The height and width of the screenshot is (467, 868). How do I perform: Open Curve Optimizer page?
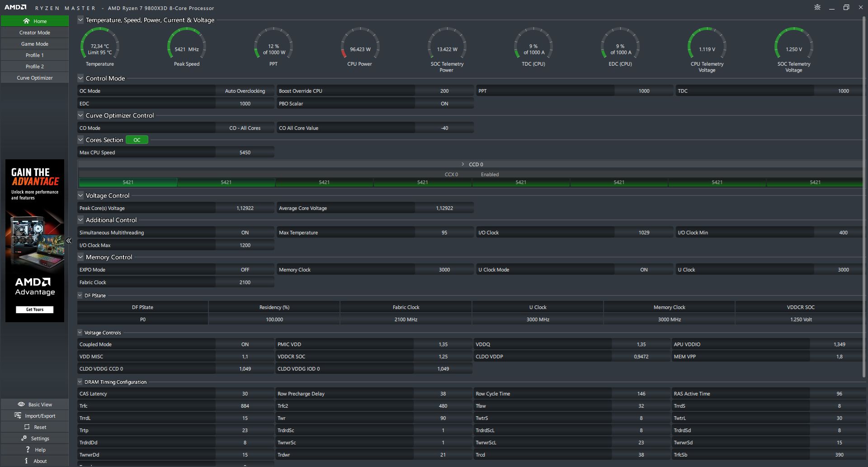[x=35, y=78]
